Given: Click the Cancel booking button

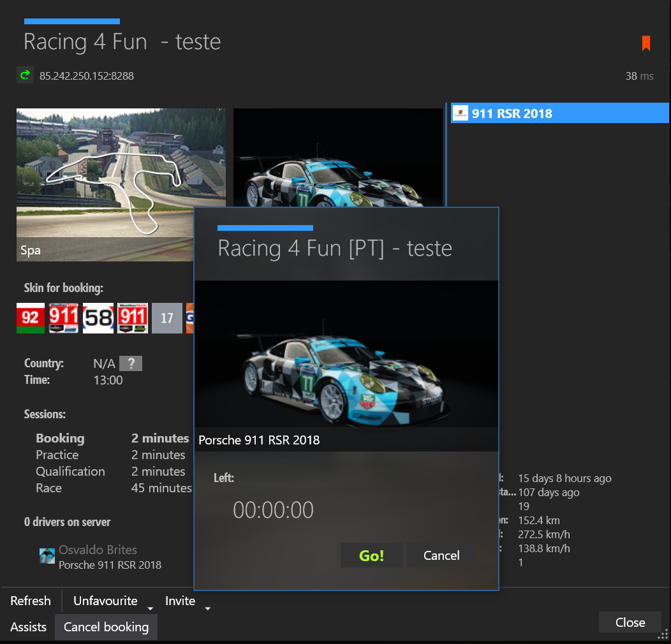Looking at the screenshot, I should coord(106,627).
